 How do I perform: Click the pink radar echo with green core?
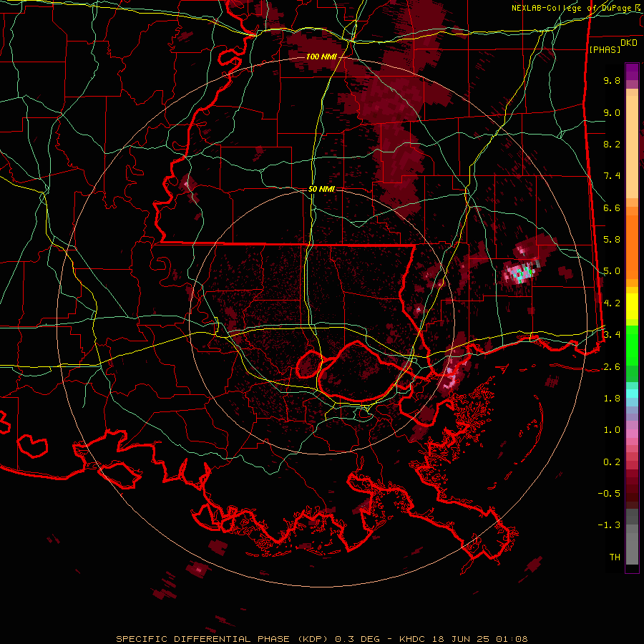[519, 273]
